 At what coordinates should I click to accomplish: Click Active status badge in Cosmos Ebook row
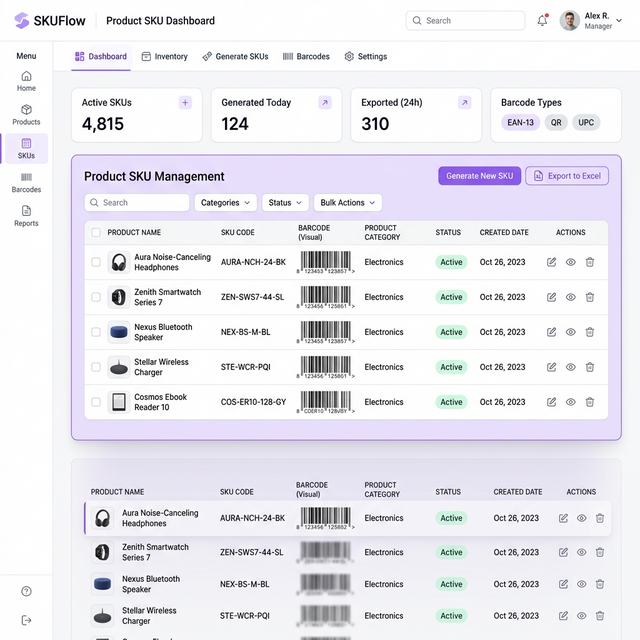click(451, 402)
